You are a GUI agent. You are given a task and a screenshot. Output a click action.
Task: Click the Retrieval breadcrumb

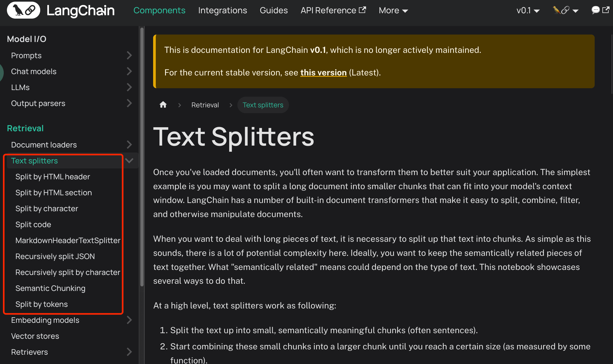[205, 105]
